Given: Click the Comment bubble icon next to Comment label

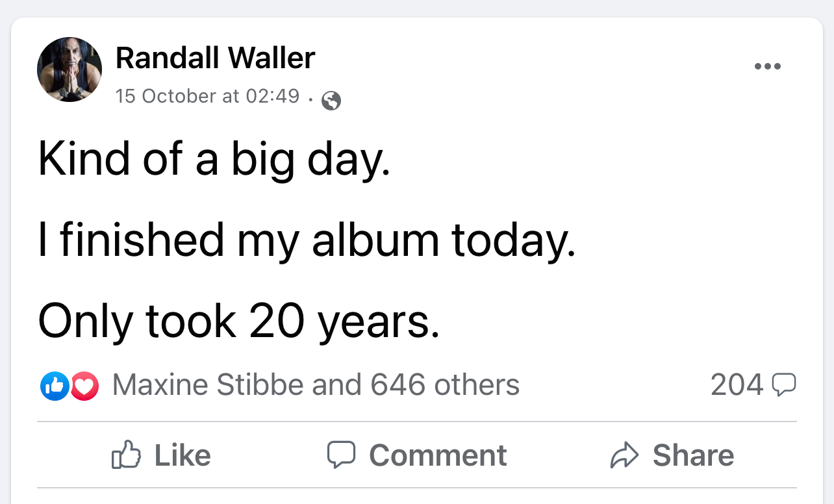Looking at the screenshot, I should [x=342, y=455].
